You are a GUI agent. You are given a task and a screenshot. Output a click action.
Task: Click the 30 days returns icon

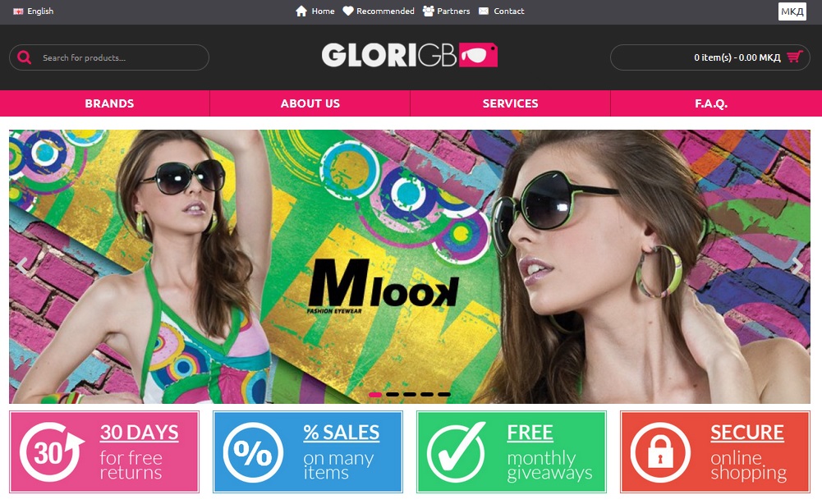point(52,452)
